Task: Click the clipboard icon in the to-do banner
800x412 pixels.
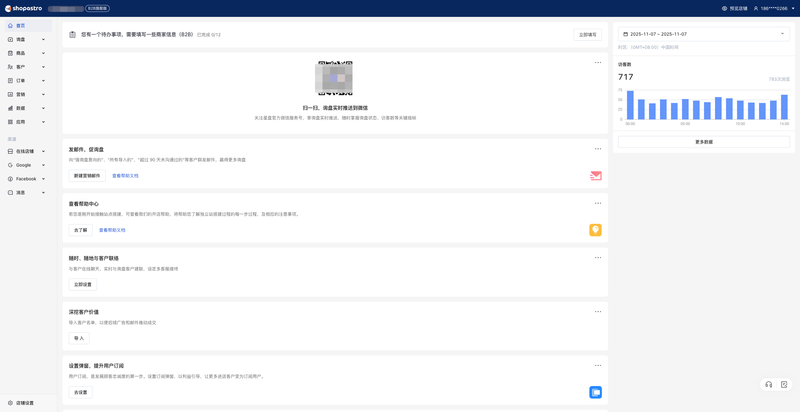Action: [72, 35]
